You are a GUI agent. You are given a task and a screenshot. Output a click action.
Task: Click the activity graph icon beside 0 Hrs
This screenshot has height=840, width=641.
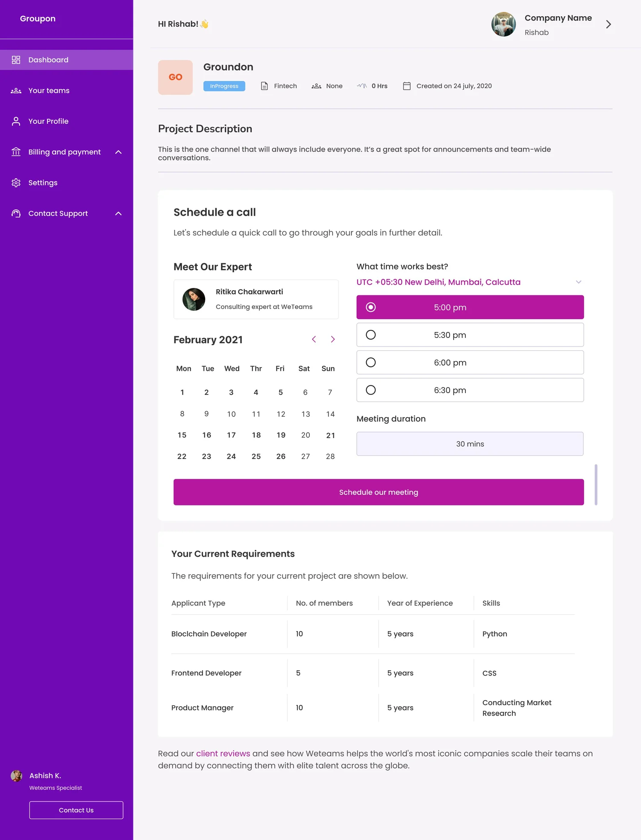pos(362,86)
